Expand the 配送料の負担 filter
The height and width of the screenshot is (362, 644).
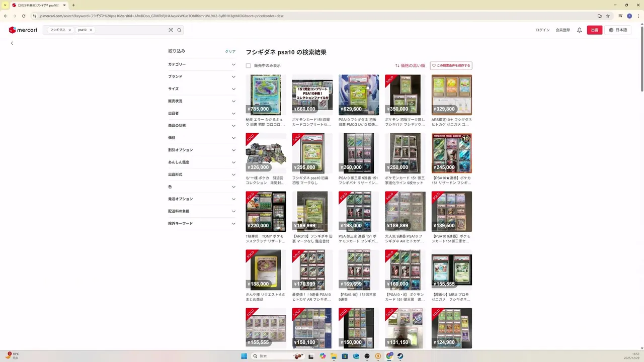tap(202, 211)
